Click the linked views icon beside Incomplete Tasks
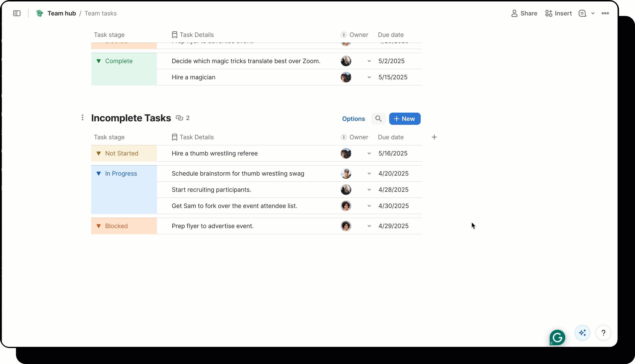This screenshot has height=364, width=635. (179, 118)
